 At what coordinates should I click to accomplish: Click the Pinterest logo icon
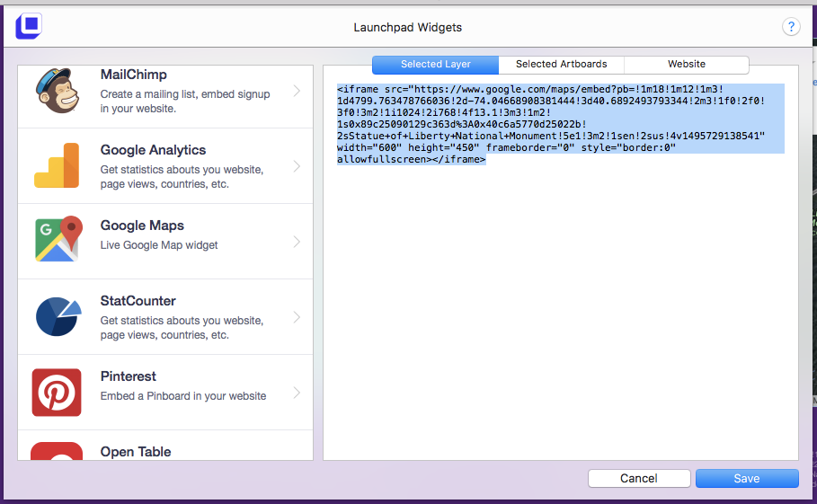coord(57,393)
